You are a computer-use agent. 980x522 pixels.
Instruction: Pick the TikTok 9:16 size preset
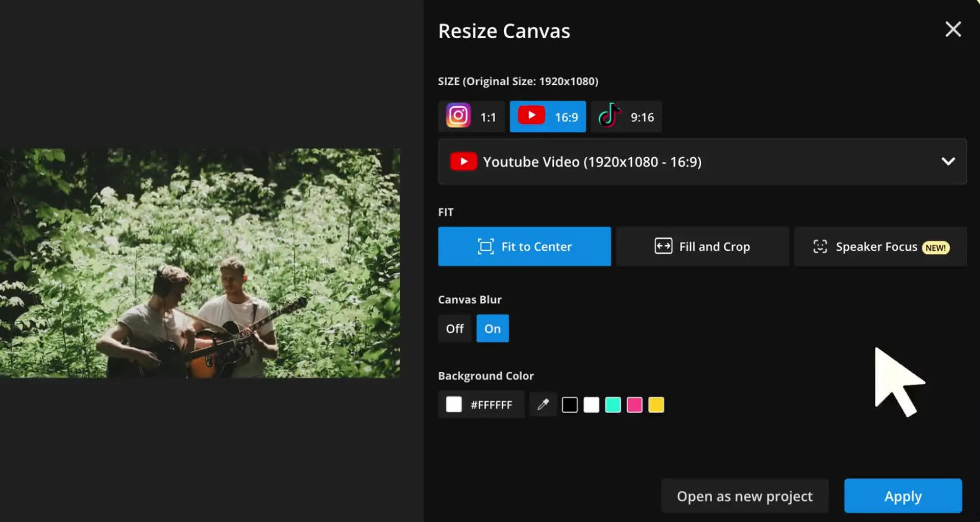tap(626, 117)
